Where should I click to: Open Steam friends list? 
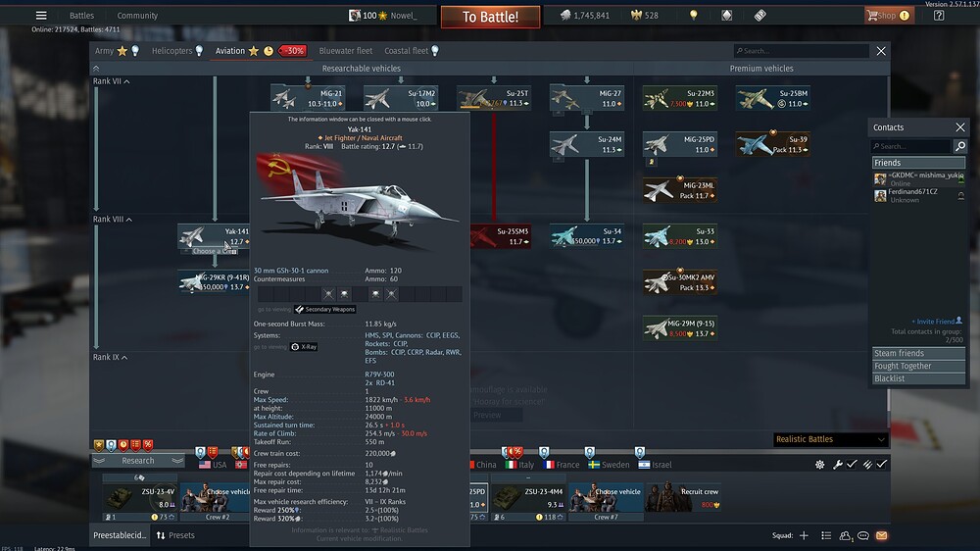point(918,353)
